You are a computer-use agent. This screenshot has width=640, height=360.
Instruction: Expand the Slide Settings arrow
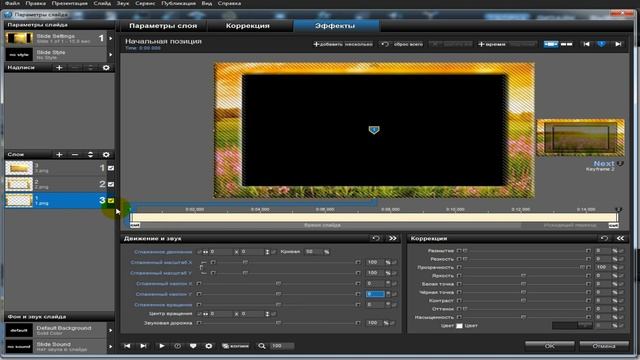click(x=111, y=38)
